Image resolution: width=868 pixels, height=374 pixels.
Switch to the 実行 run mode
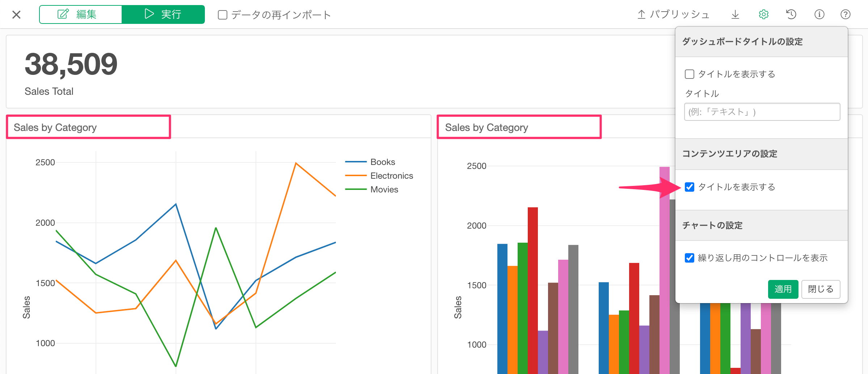pyautogui.click(x=163, y=14)
